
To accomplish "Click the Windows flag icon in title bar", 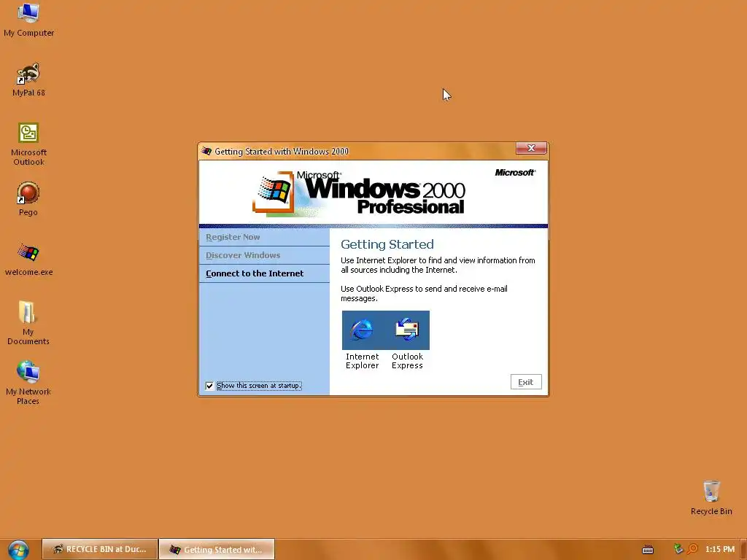I will pos(206,151).
